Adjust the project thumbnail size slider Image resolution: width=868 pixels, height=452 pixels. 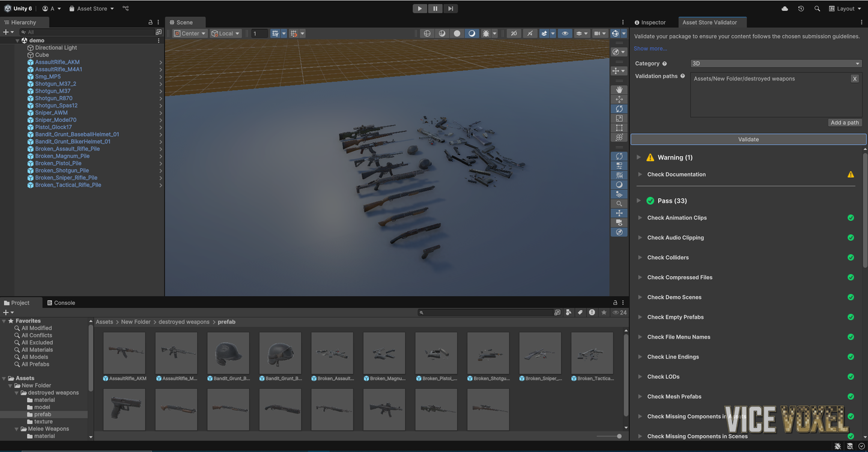tap(619, 436)
